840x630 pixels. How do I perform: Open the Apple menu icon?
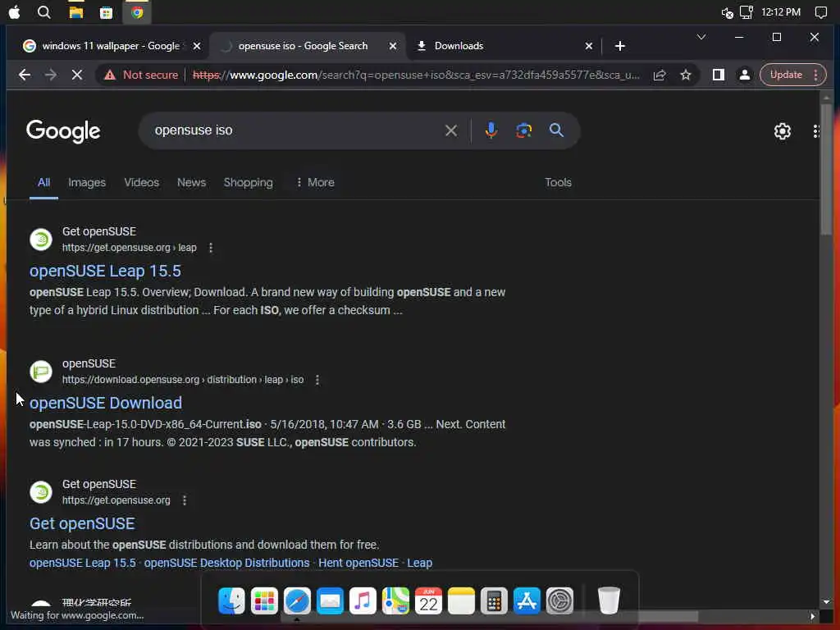tap(15, 12)
